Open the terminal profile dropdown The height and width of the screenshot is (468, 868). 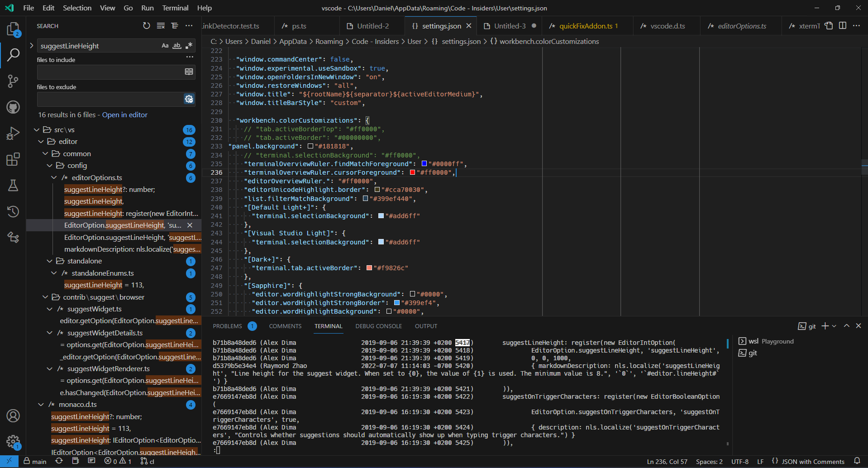pyautogui.click(x=834, y=326)
